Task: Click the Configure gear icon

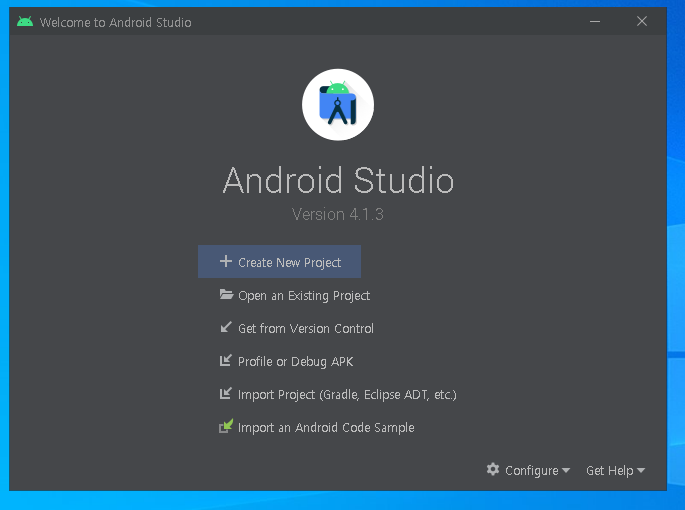Action: click(493, 469)
